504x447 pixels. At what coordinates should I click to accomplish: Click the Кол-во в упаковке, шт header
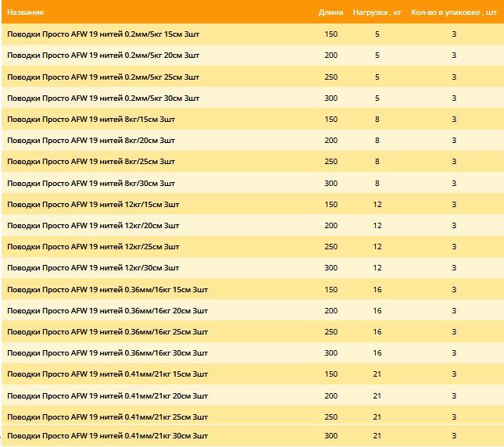click(x=454, y=13)
